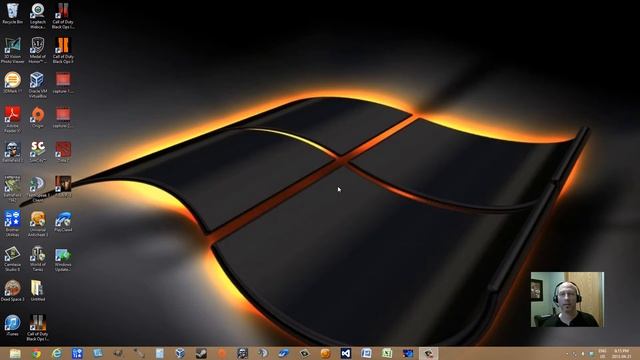The height and width of the screenshot is (360, 640).
Task: Select the capture 2 video file
Action: [x=63, y=117]
